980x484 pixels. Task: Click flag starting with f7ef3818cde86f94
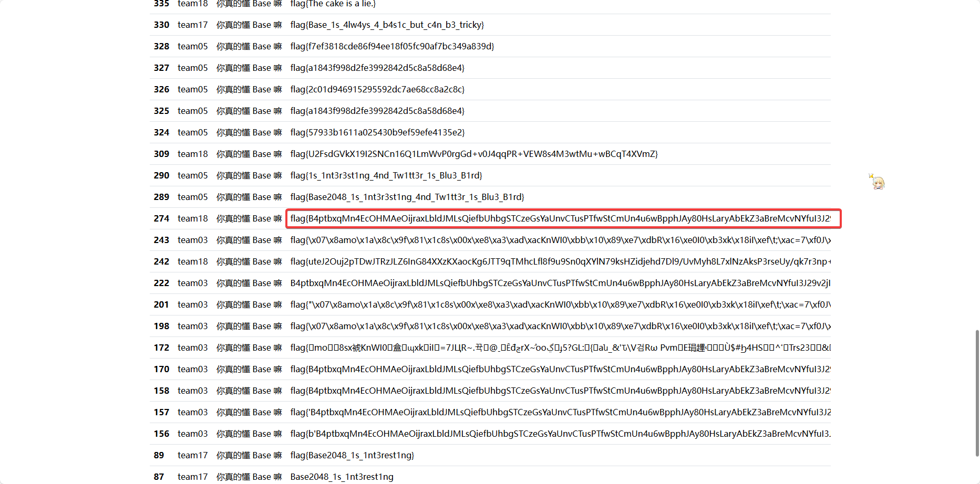(392, 46)
